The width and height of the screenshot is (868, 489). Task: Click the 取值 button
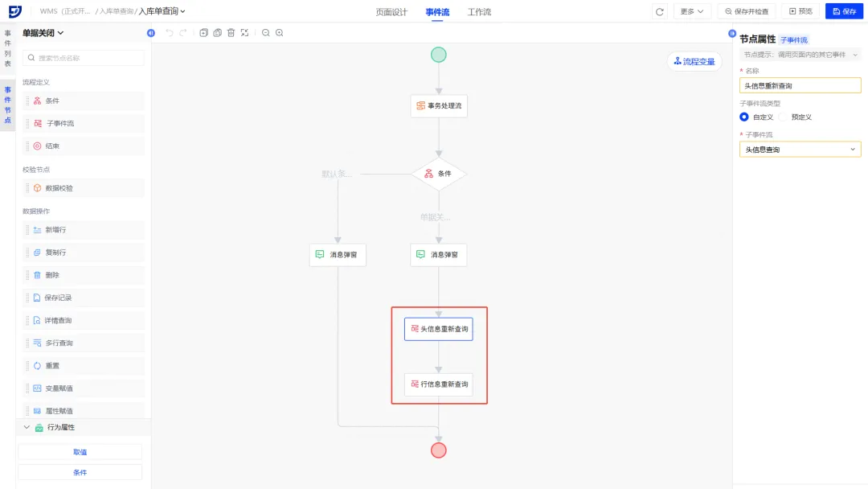pyautogui.click(x=80, y=453)
